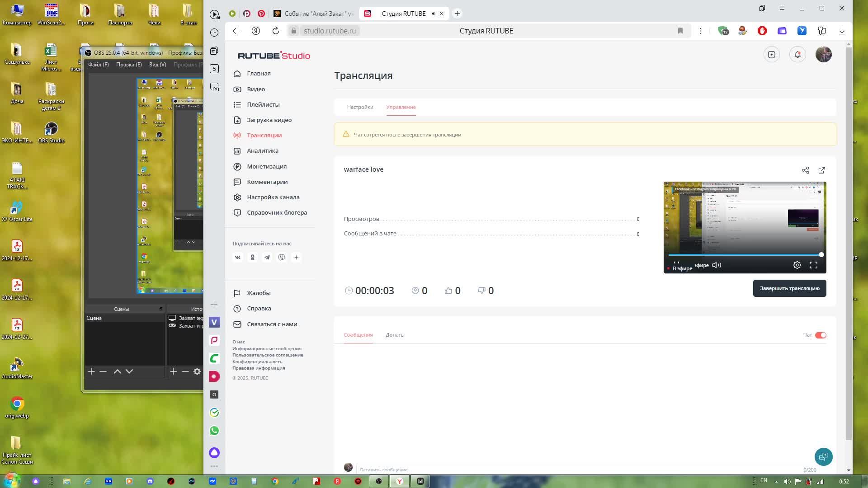Share the warface love stream
The width and height of the screenshot is (868, 488).
(806, 170)
